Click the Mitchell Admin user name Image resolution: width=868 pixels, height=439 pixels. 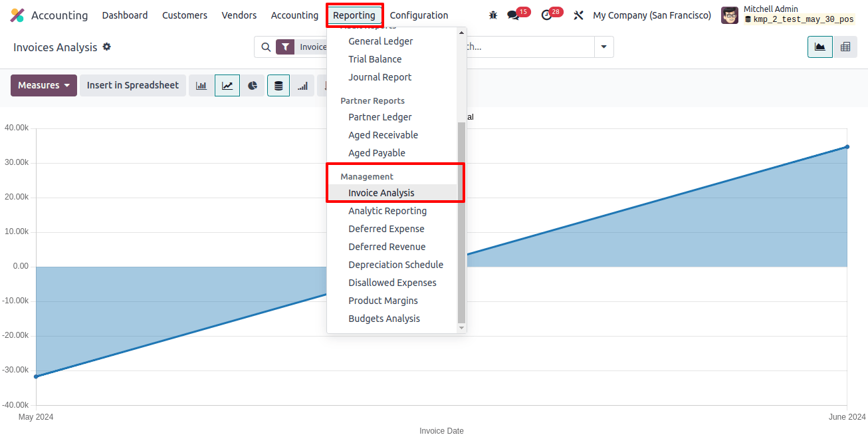coord(771,9)
